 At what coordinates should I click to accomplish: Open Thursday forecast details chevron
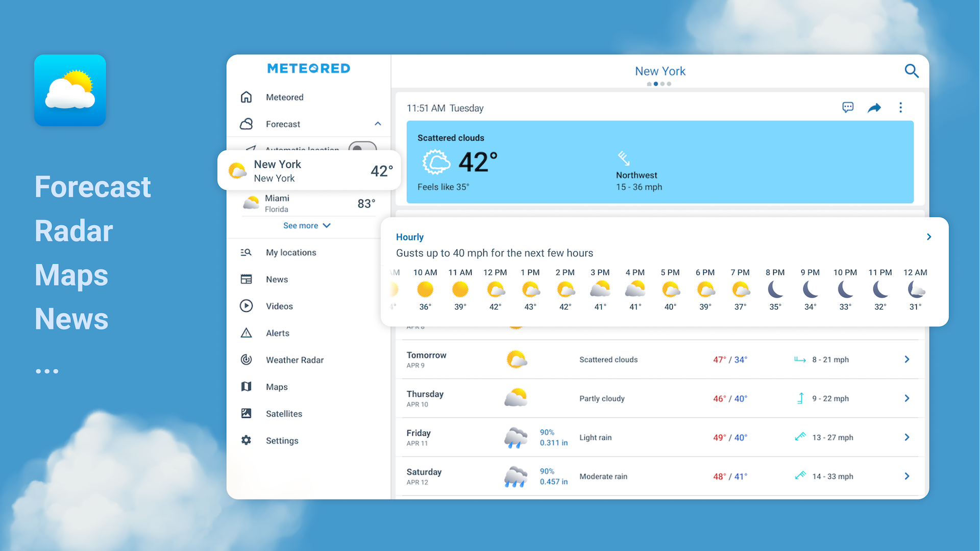coord(907,398)
